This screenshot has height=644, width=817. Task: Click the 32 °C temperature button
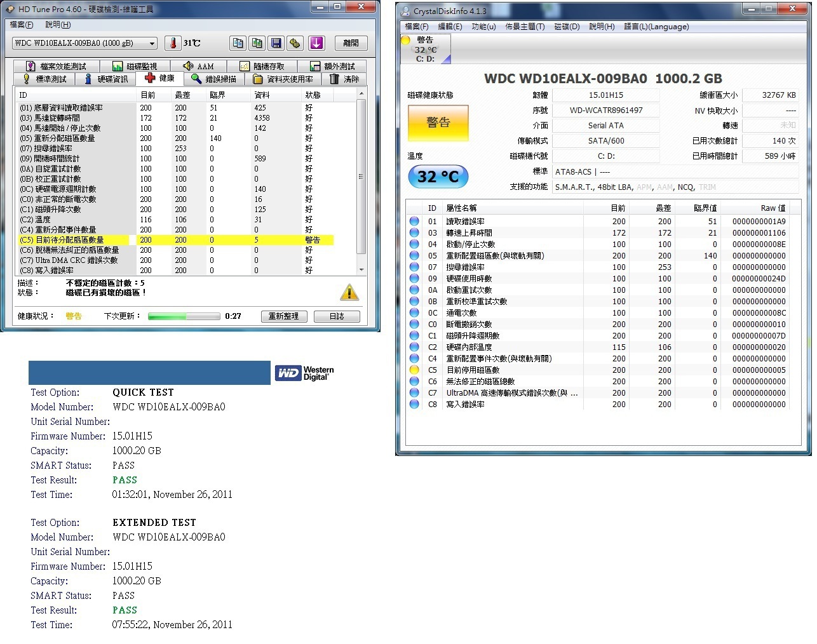click(438, 177)
